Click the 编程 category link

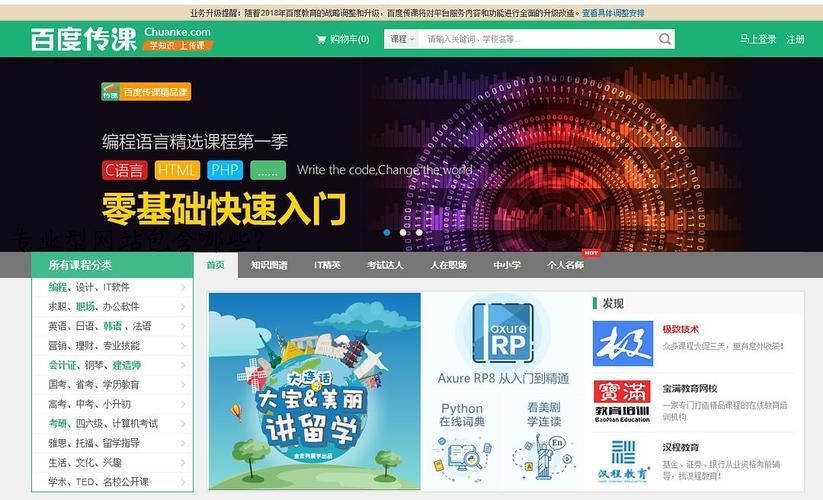tap(58, 287)
